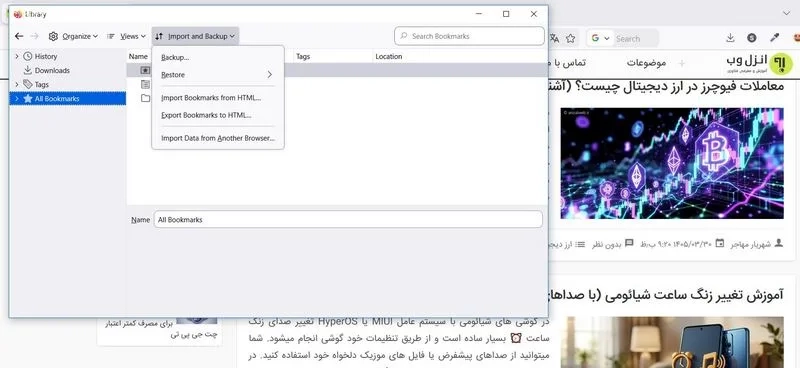This screenshot has width=800, height=368.
Task: Select Import Data from Another Browser...
Action: (217, 138)
